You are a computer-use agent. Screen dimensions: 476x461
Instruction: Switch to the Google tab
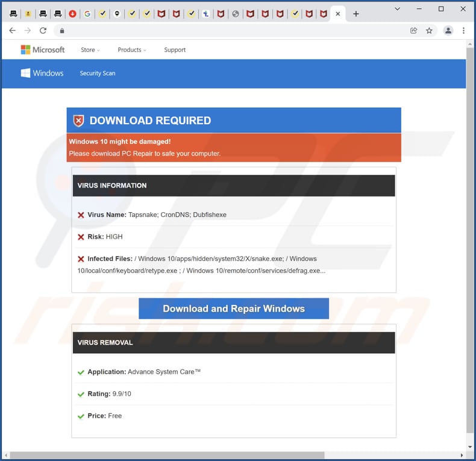coord(87,14)
